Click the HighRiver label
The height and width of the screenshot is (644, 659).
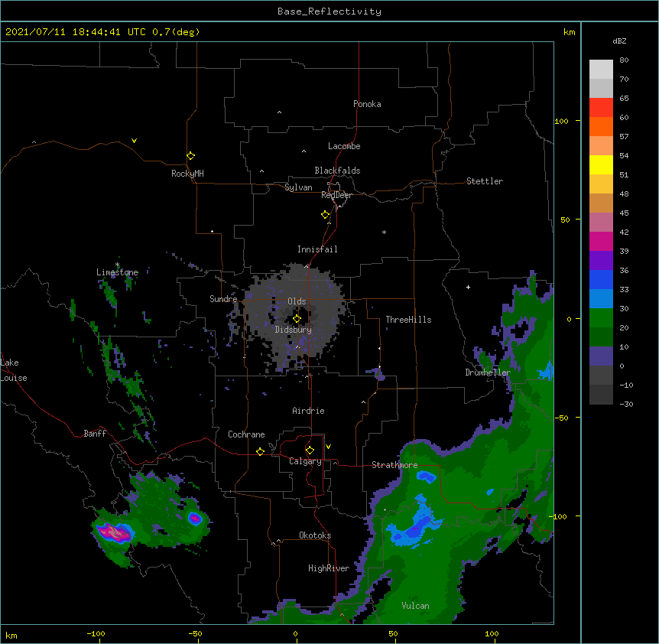pos(329,568)
